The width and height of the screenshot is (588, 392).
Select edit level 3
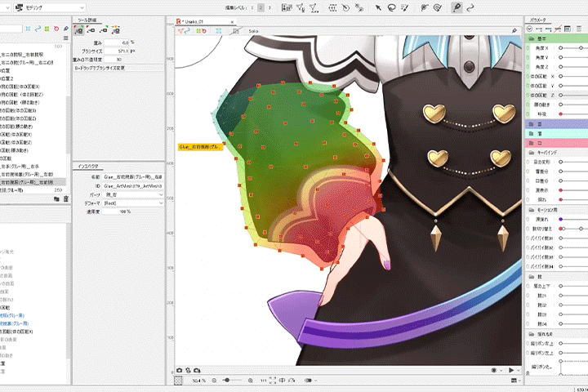pyautogui.click(x=269, y=7)
